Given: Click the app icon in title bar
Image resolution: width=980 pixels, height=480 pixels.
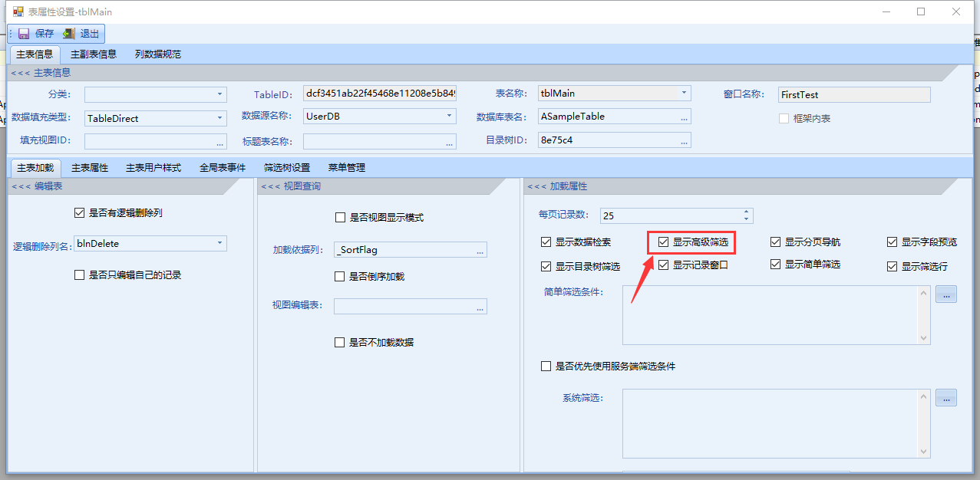Looking at the screenshot, I should click(18, 12).
